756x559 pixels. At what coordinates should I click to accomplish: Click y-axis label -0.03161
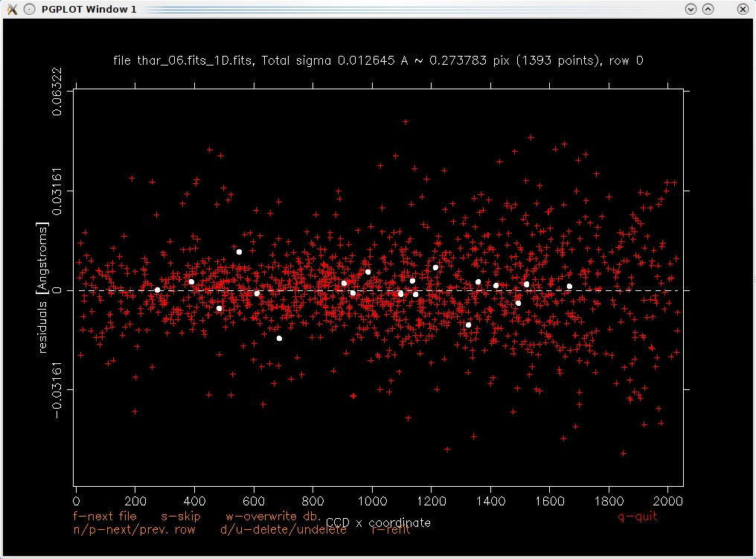click(57, 390)
